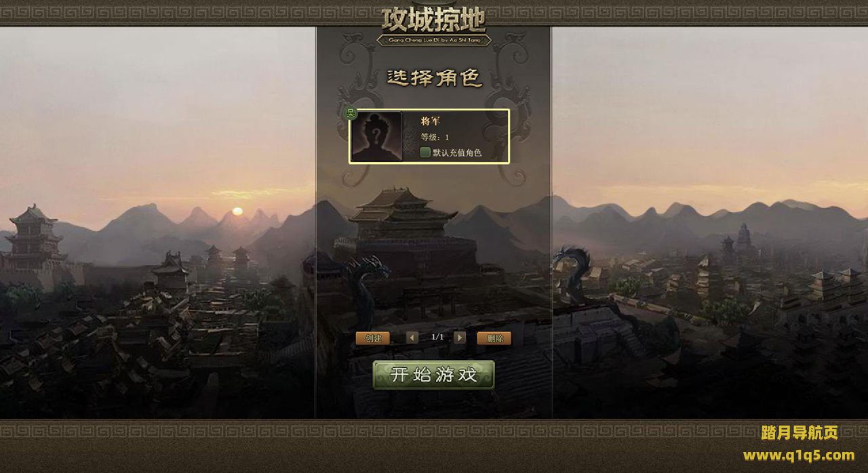
Task: Click the 踏月导航页 watermark text
Action: [x=800, y=432]
